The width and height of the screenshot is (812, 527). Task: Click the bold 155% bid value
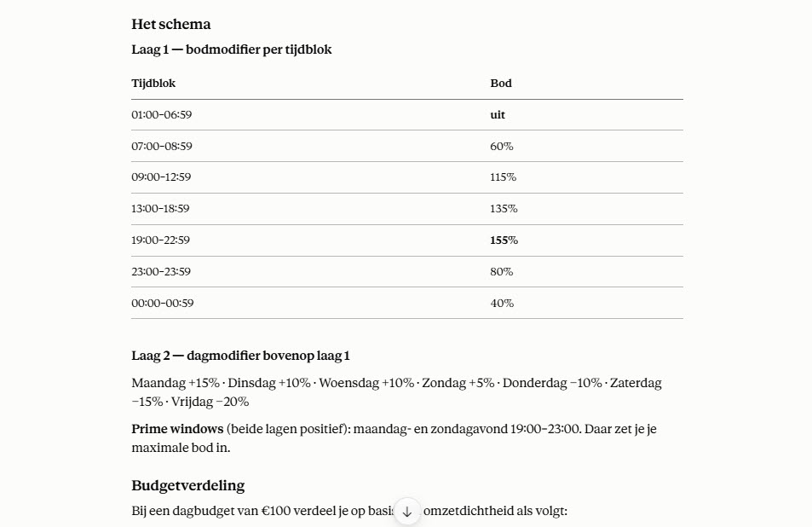tap(504, 240)
